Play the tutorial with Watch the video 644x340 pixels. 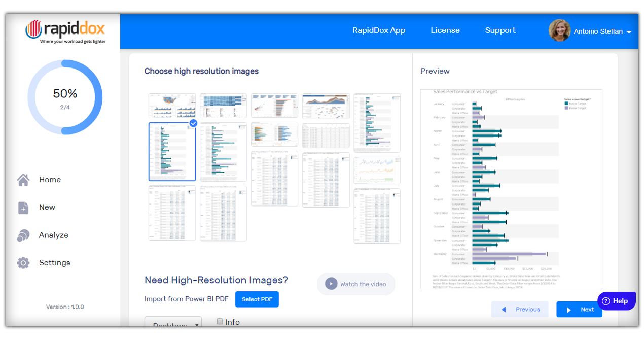coord(356,284)
